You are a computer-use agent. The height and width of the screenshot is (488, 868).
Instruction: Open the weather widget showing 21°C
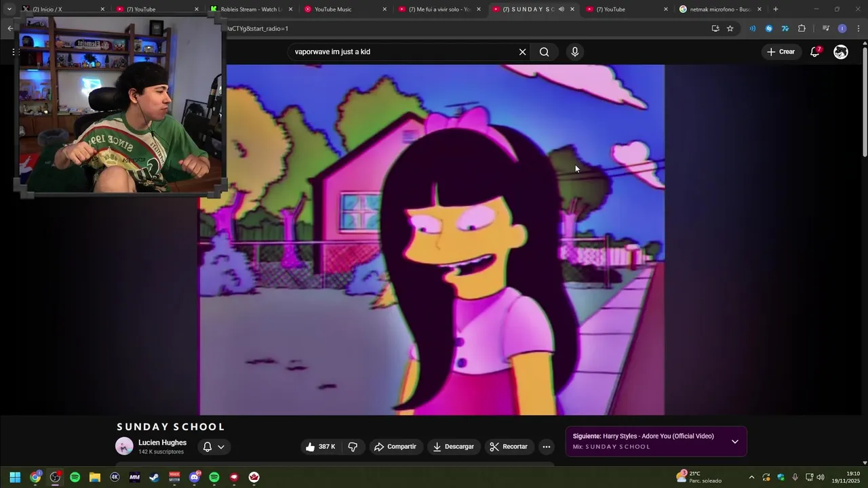coord(698,477)
